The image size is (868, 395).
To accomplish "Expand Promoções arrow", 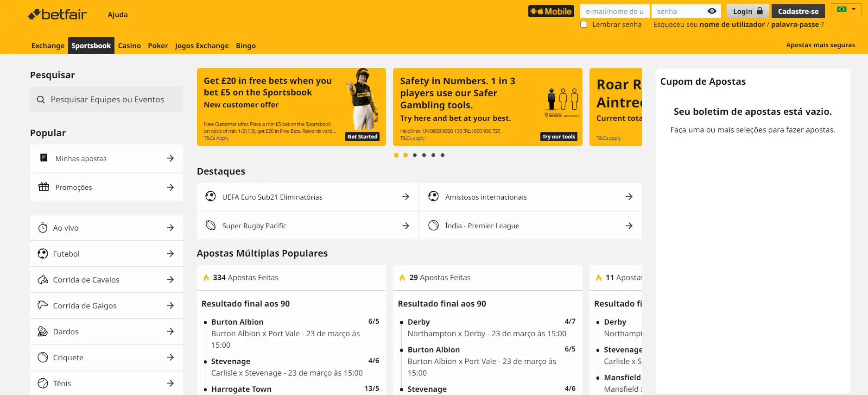I will [171, 187].
